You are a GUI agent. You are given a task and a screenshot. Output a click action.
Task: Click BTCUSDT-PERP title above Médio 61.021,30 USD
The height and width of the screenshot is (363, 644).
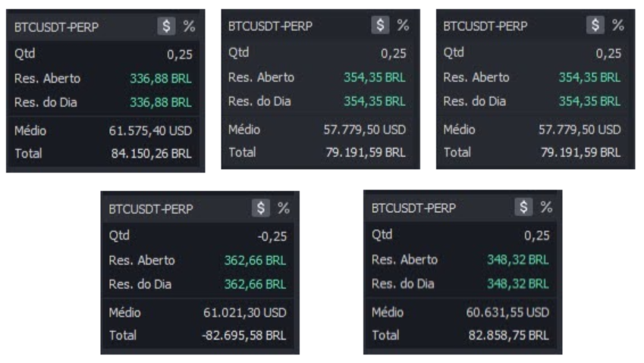(151, 209)
